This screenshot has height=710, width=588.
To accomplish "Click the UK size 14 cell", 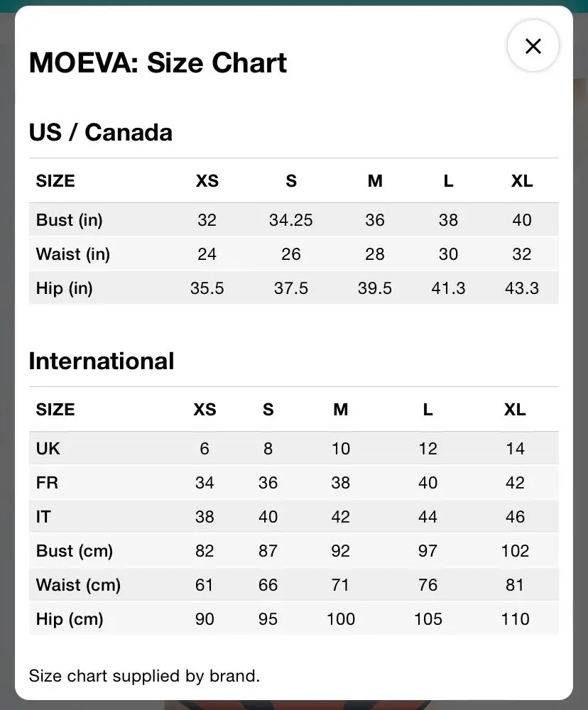I will pos(515,448).
